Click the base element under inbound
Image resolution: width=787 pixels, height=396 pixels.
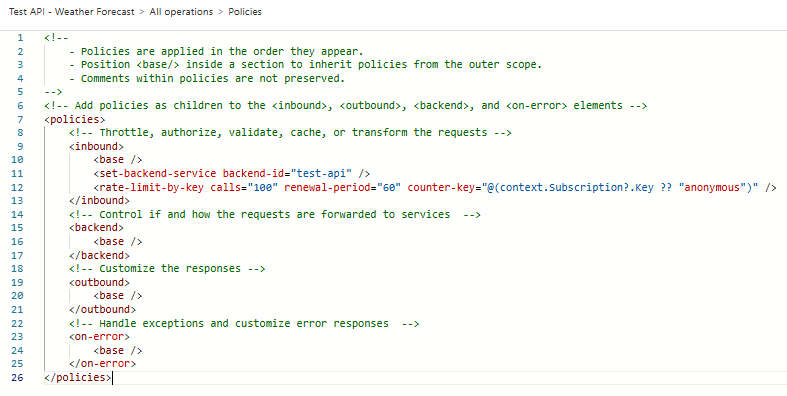pos(118,160)
